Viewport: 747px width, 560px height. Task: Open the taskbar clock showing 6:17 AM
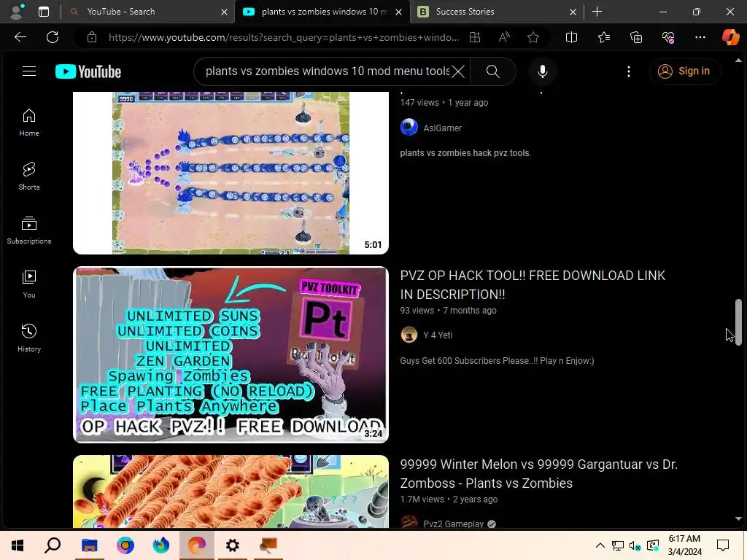coord(684,545)
